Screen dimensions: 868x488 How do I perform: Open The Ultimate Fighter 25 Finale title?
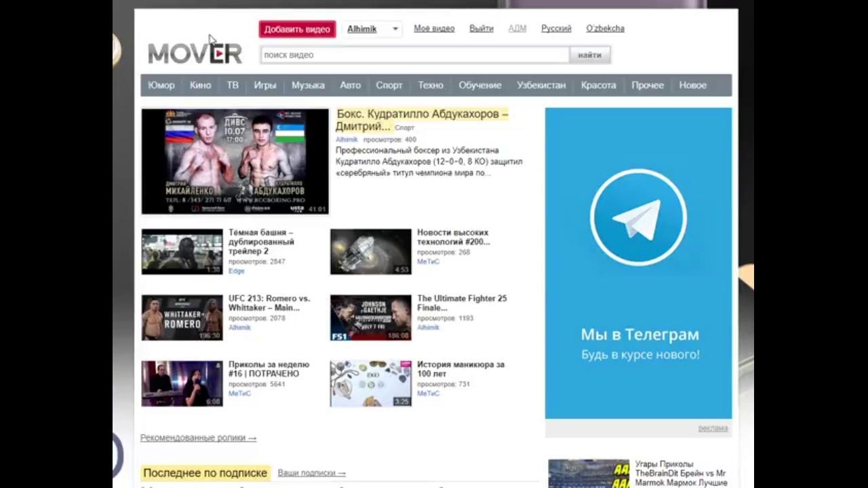(462, 303)
